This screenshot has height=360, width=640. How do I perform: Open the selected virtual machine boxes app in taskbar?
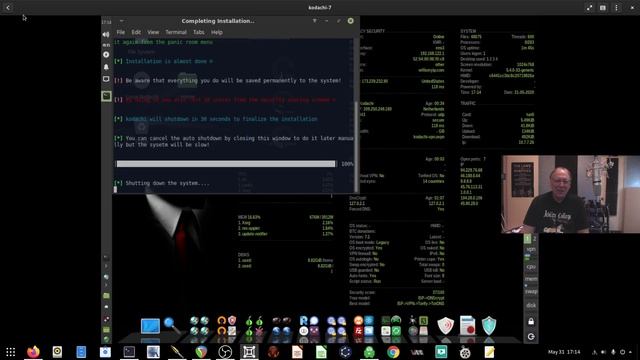point(249,352)
